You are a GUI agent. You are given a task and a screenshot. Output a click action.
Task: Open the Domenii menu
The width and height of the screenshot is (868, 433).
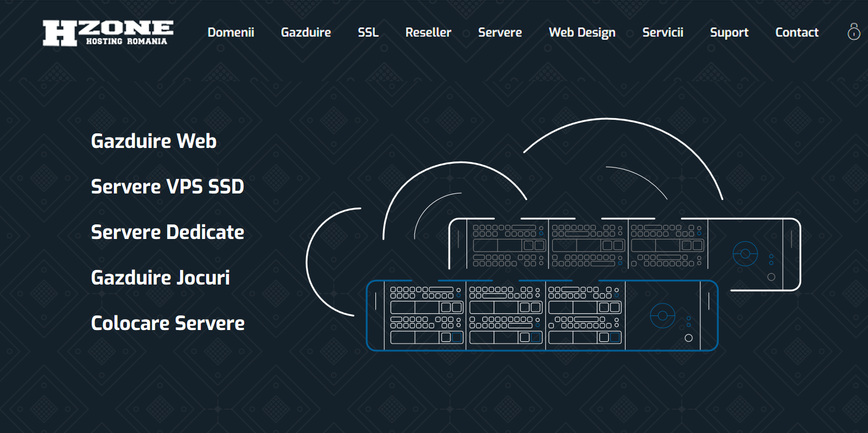coord(231,33)
